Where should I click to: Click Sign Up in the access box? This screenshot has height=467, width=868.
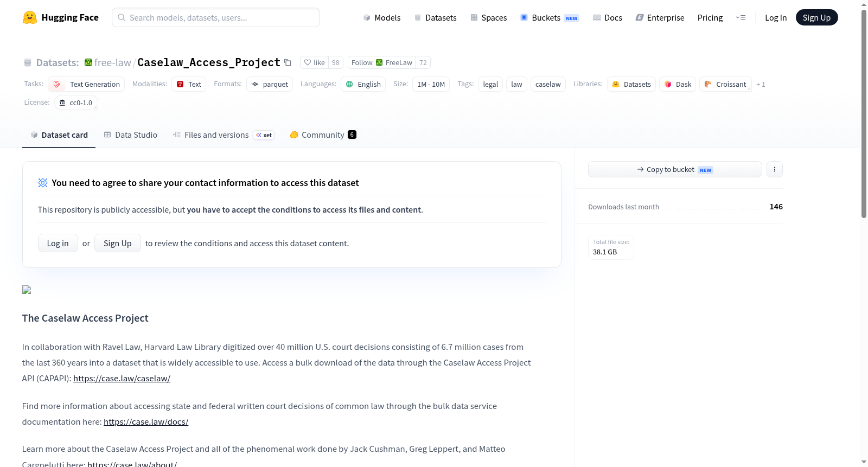(118, 243)
